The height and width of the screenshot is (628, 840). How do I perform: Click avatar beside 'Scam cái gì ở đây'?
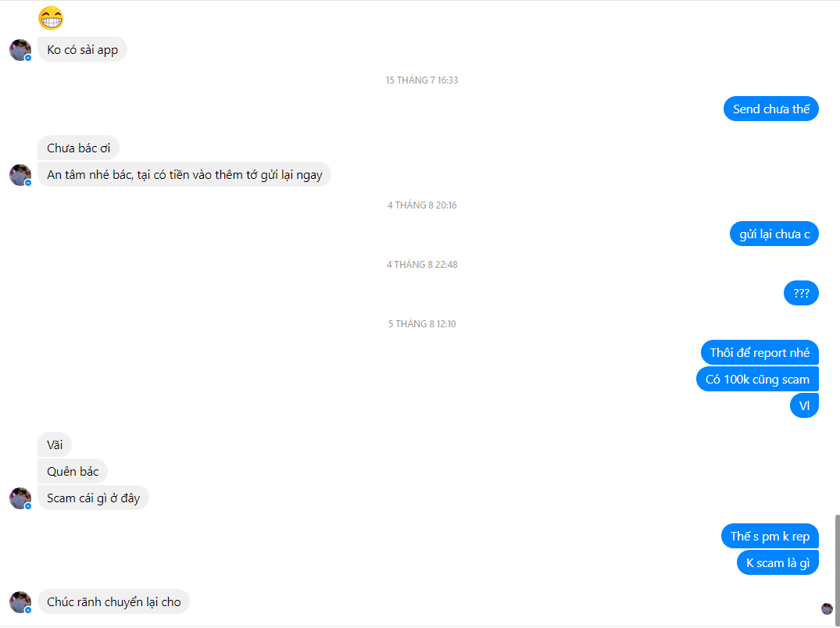pyautogui.click(x=20, y=498)
